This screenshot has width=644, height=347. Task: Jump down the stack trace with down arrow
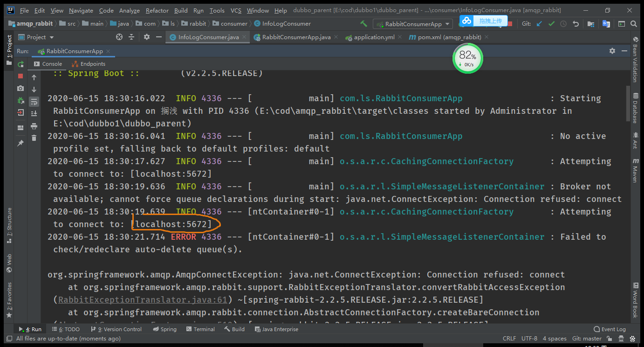[x=34, y=90]
